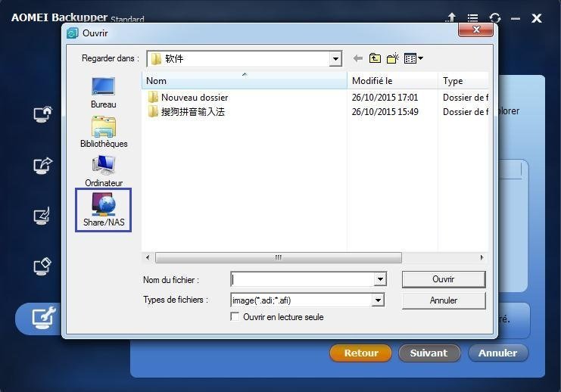Viewport: 561px width, 392px height.
Task: Go up one folder level
Action: tap(375, 58)
